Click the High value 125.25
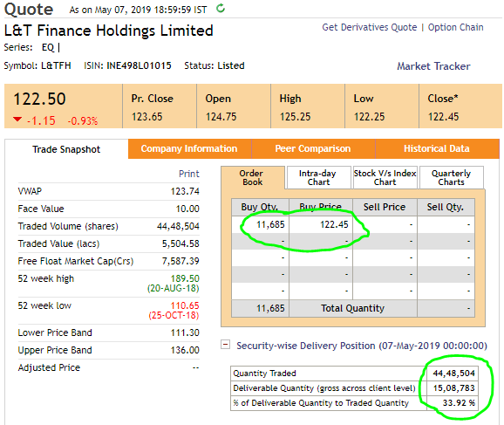 [295, 116]
